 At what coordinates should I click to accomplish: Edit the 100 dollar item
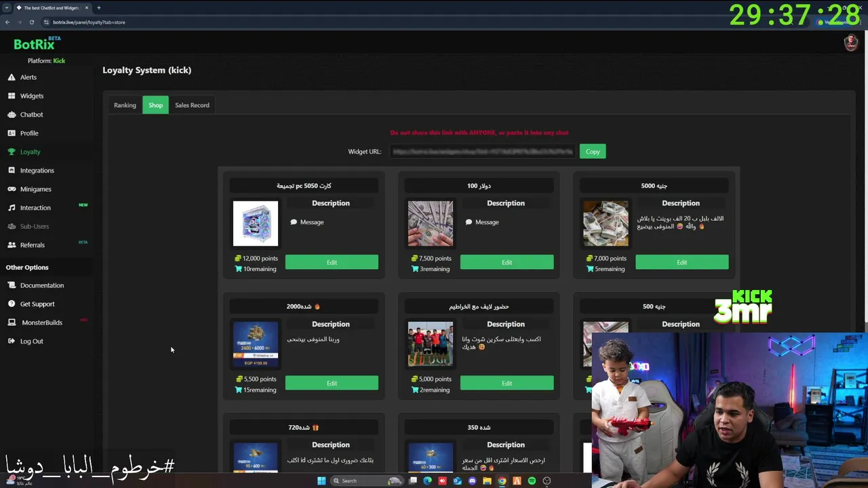pyautogui.click(x=507, y=262)
